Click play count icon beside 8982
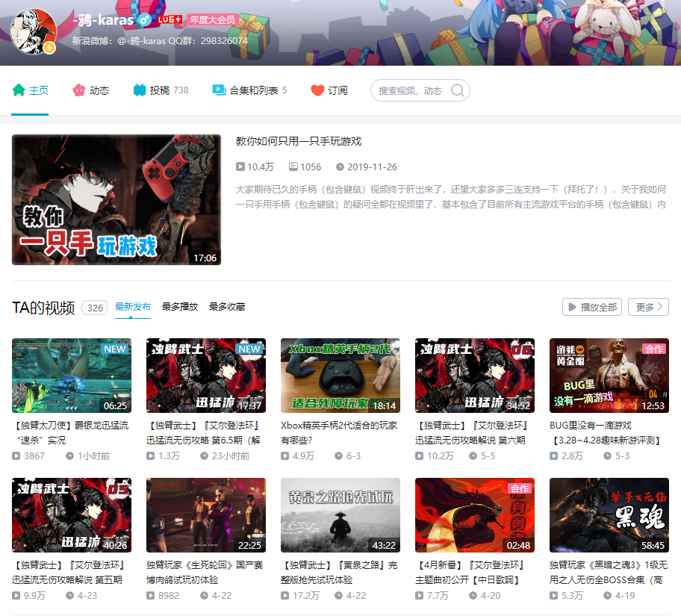 click(151, 596)
